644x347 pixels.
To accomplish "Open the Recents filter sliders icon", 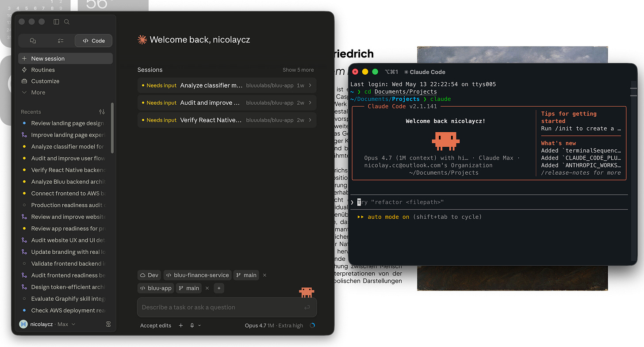I will click(x=102, y=112).
